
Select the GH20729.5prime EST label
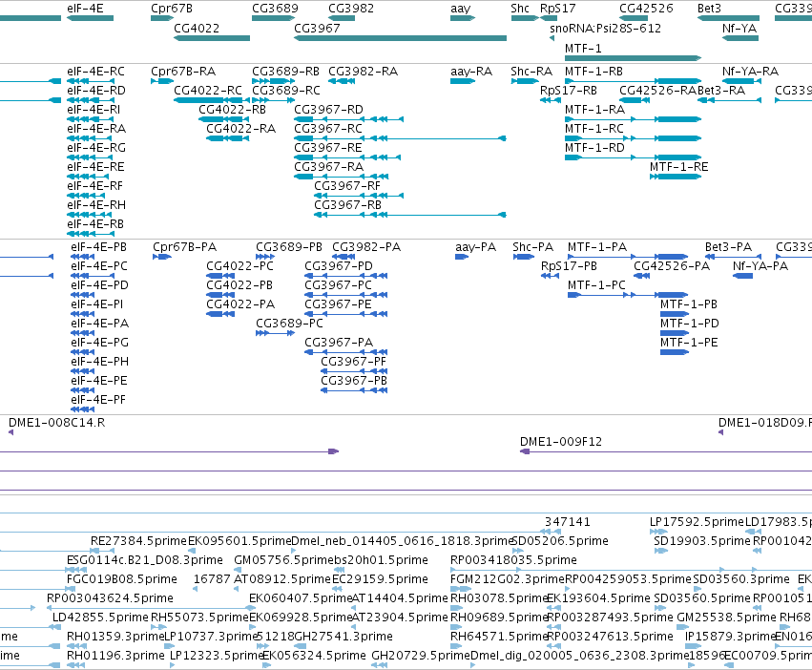[x=421, y=655]
